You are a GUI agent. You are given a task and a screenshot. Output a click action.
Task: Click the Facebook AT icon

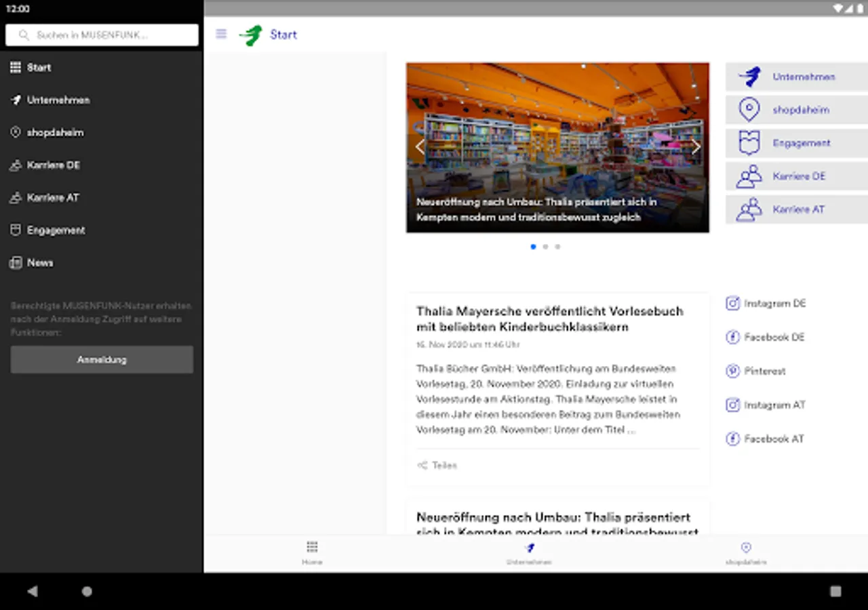[732, 439]
